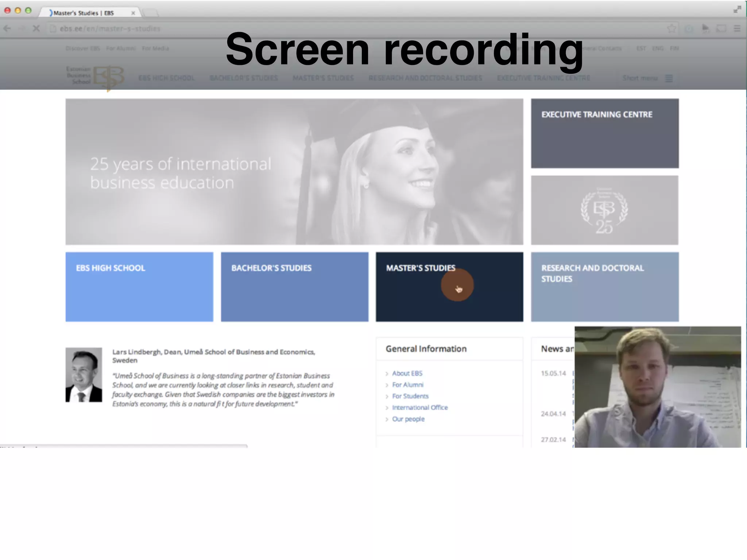Go back using the browser back arrow
Viewport: 747px width, 560px height.
coord(7,28)
